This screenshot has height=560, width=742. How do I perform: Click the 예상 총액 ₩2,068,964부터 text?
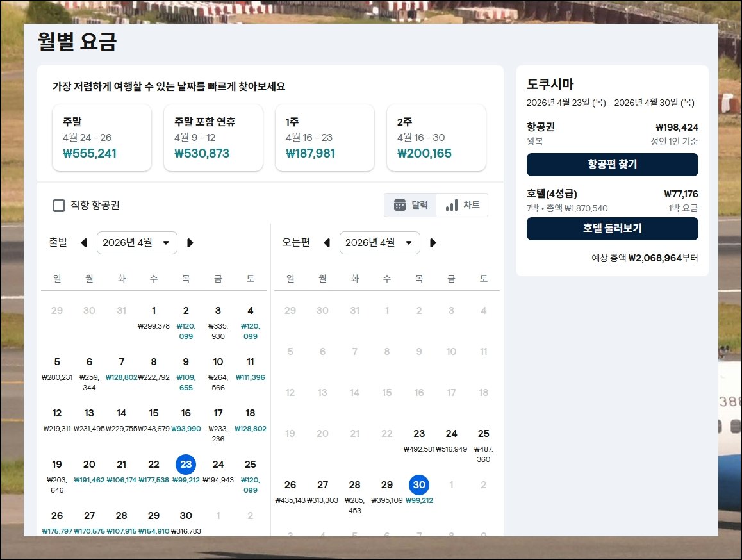coord(645,258)
